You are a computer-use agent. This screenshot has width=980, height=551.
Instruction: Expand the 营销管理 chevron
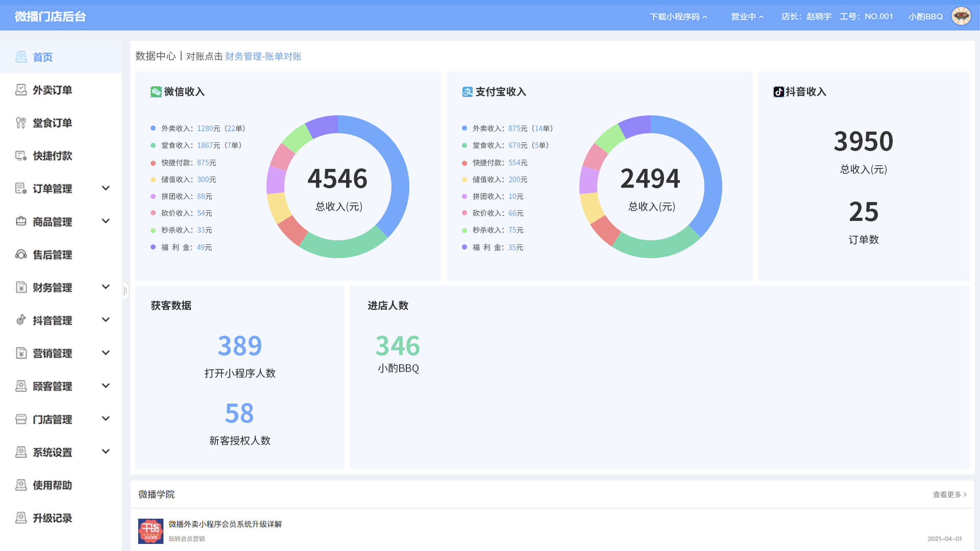point(106,353)
